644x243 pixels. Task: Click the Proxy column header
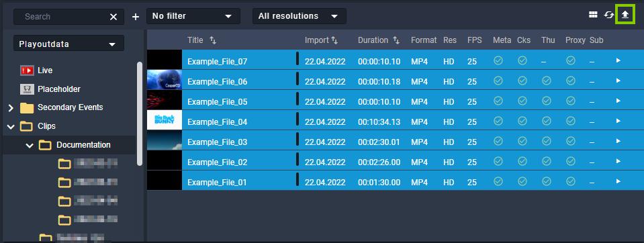tap(575, 40)
